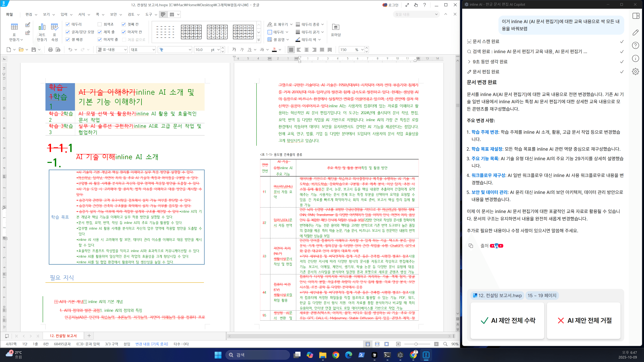644x362 pixels.
Task: Apply italic with the slanted 가 icon
Action: point(242,50)
